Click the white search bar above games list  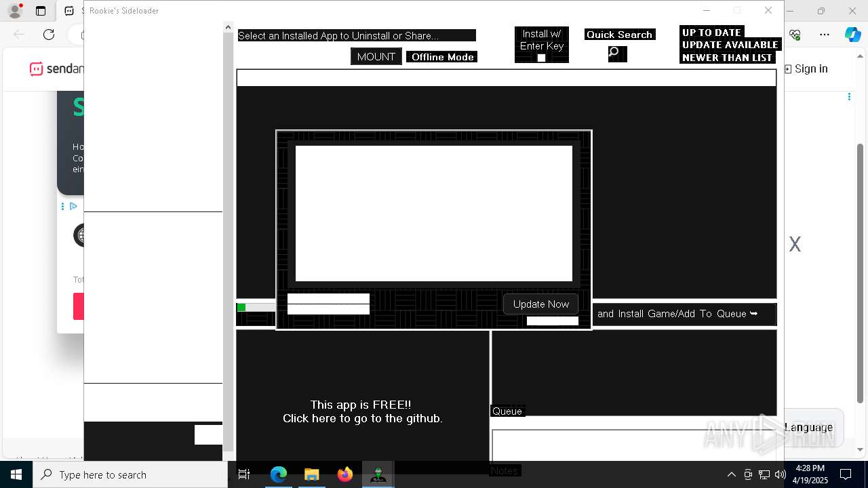[x=506, y=78]
